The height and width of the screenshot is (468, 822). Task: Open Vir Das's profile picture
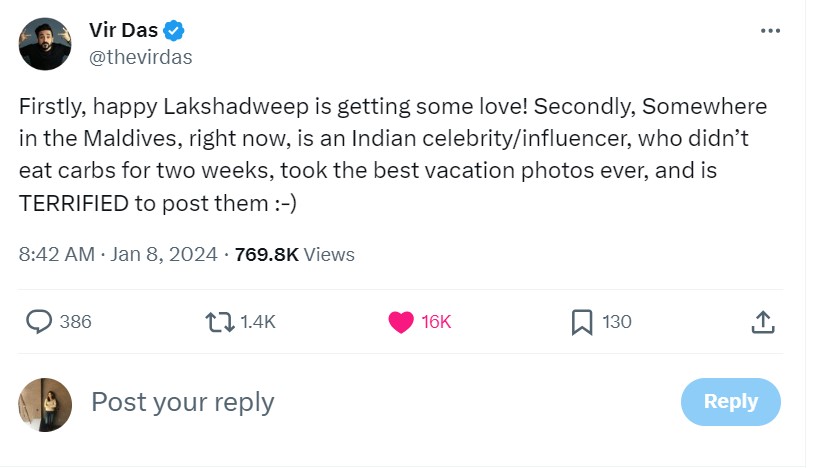tap(45, 44)
